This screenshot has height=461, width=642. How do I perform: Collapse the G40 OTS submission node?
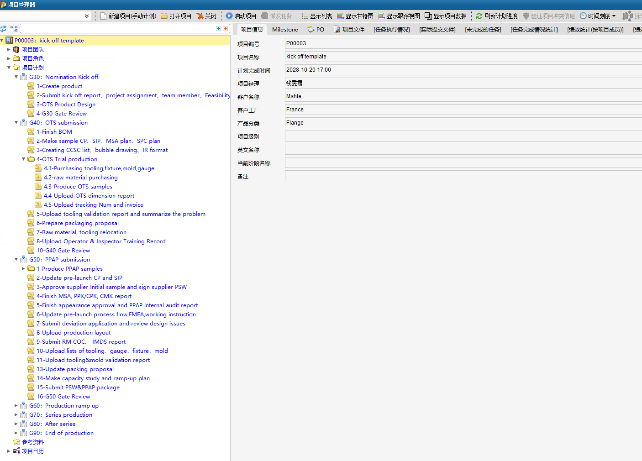tap(16, 122)
